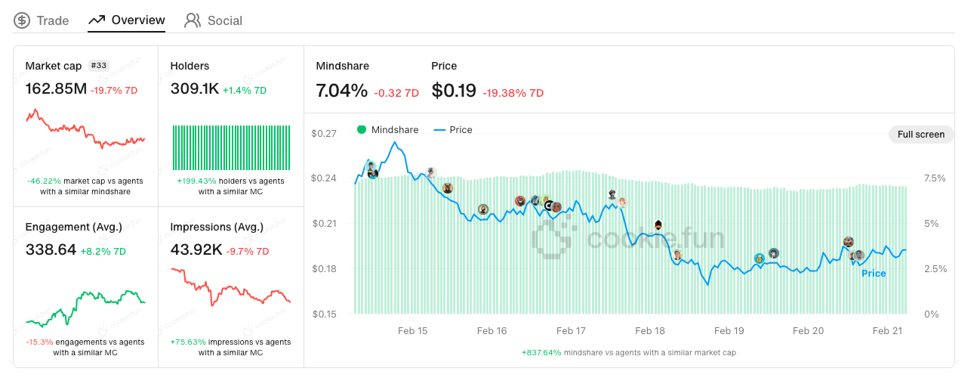Click the gold coin avatar near Feb 19
Screen dimensions: 980x384
pyautogui.click(x=759, y=259)
